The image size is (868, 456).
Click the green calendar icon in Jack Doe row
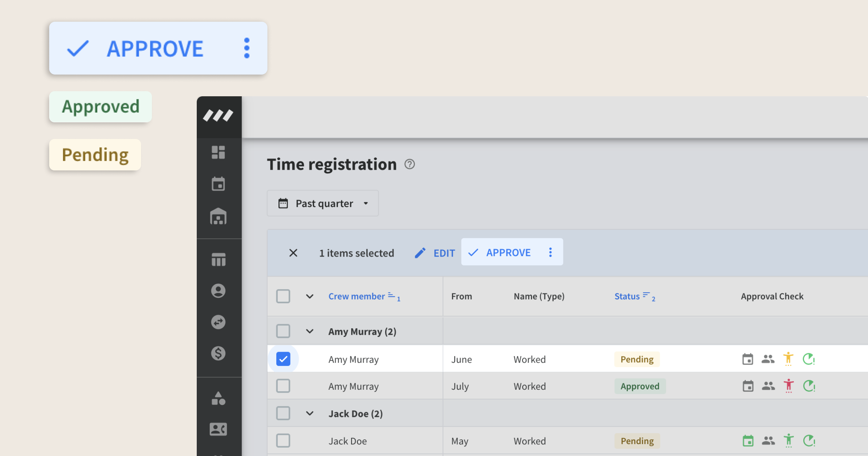748,441
